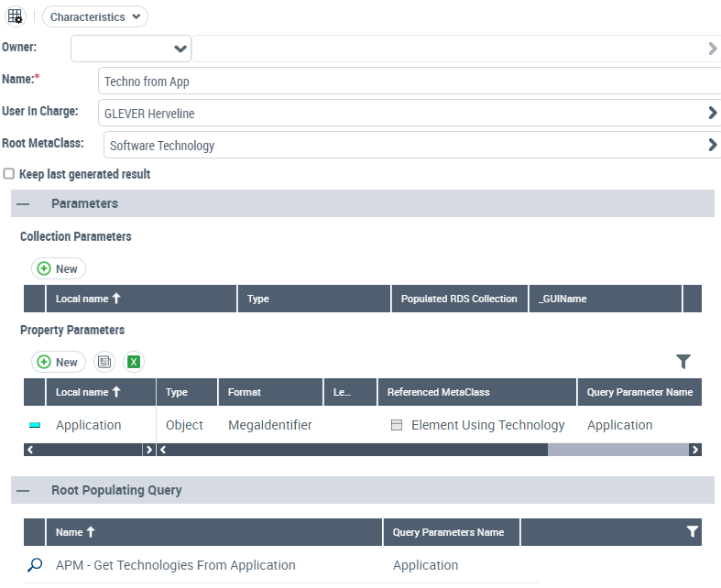Collapse the Root Populating Query section
Image resolution: width=721 pixels, height=588 pixels.
click(x=23, y=490)
